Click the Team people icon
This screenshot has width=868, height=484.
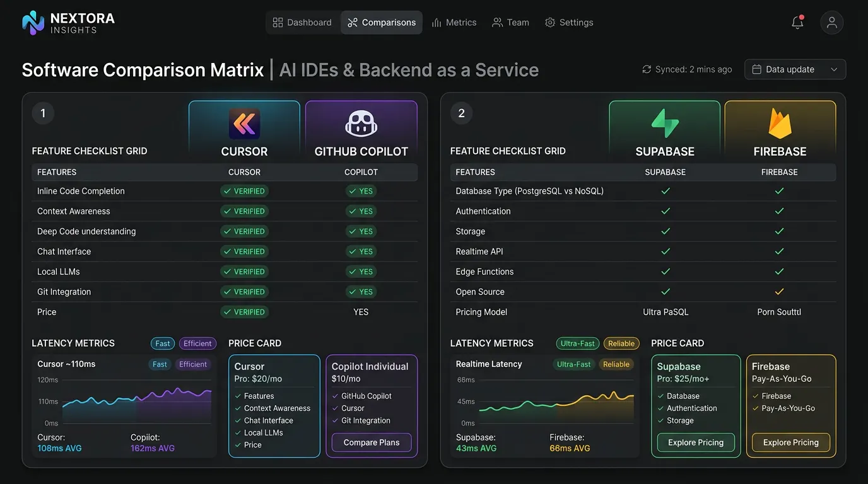pyautogui.click(x=498, y=22)
